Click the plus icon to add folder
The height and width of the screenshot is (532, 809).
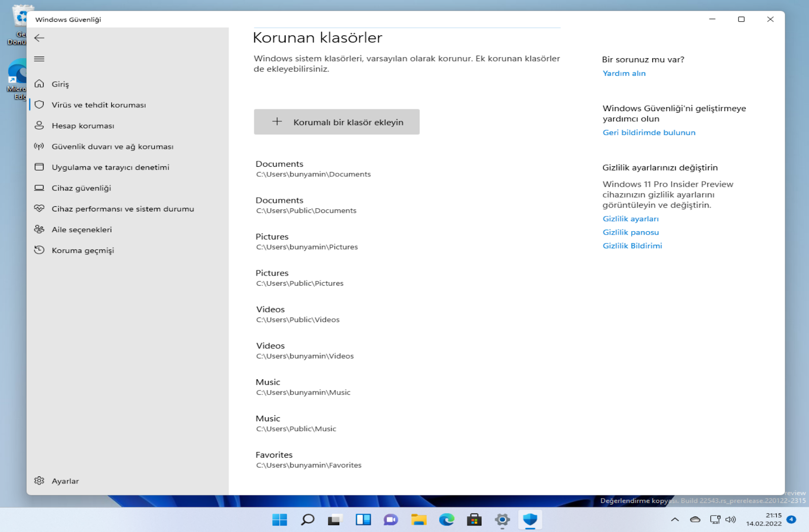pos(277,121)
